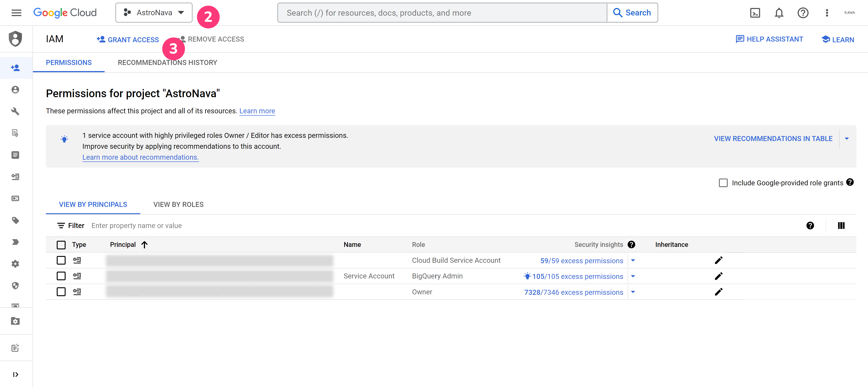Open column display options icon
868x387 pixels.
point(841,226)
